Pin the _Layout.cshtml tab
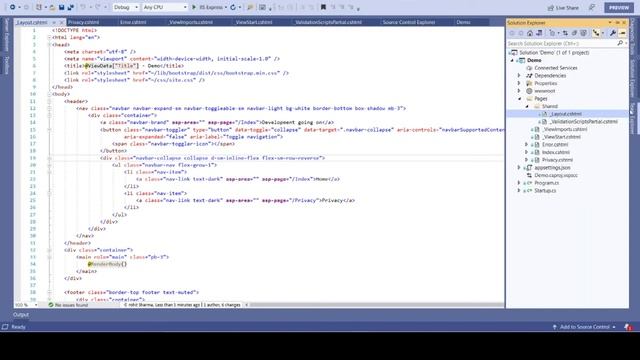 pyautogui.click(x=54, y=22)
